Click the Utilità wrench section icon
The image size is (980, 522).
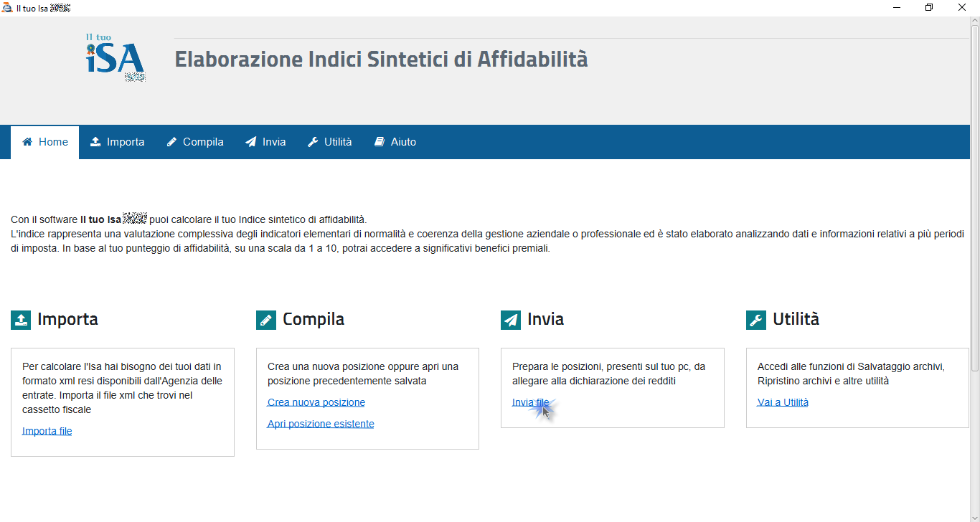pyautogui.click(x=756, y=320)
